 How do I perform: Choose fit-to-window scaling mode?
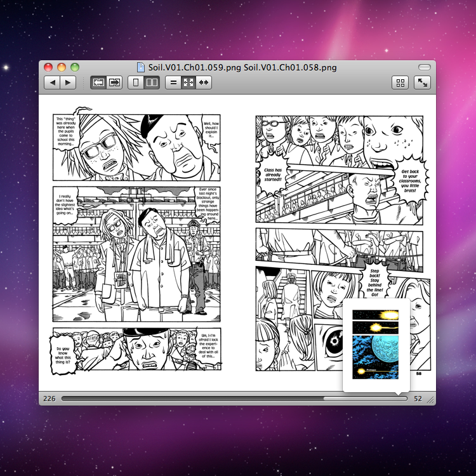pos(188,83)
